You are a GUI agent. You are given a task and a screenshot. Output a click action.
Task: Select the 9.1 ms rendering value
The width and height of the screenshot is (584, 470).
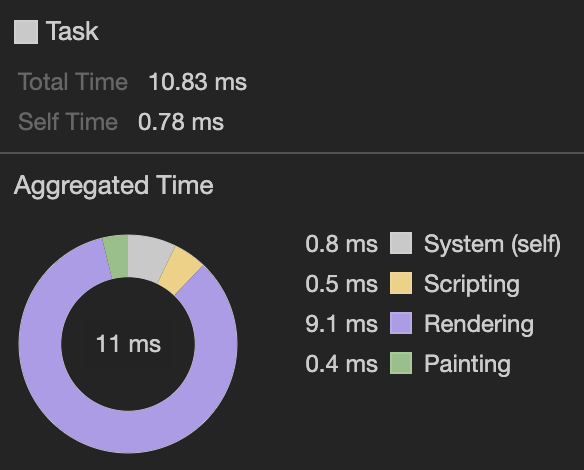[342, 324]
